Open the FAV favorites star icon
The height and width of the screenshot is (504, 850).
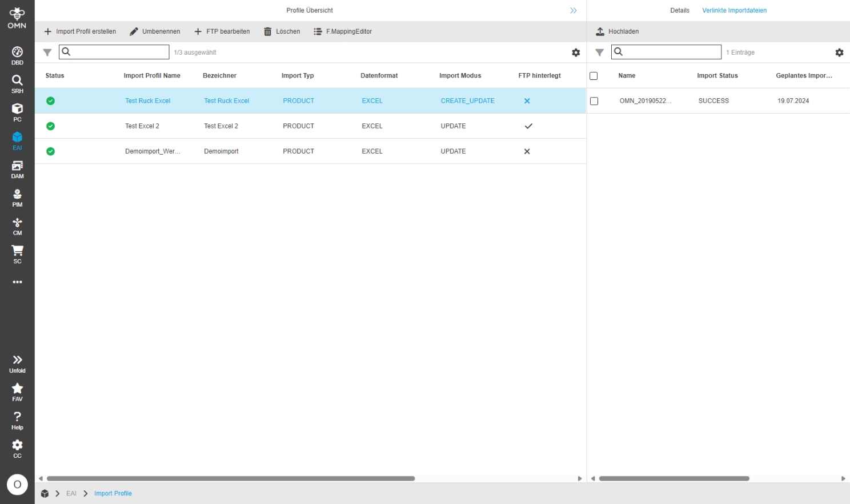pos(17,392)
